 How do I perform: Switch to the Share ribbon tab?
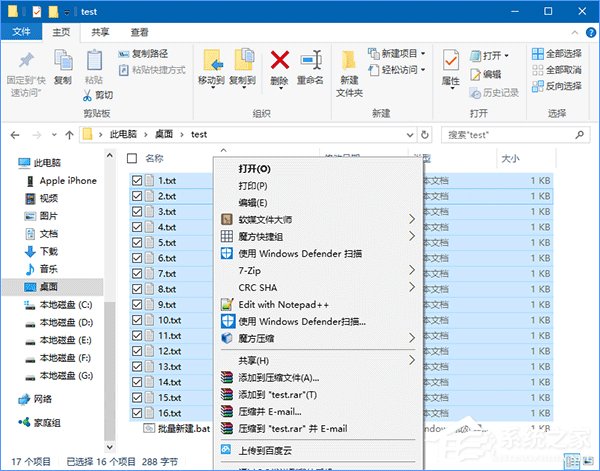point(101,32)
